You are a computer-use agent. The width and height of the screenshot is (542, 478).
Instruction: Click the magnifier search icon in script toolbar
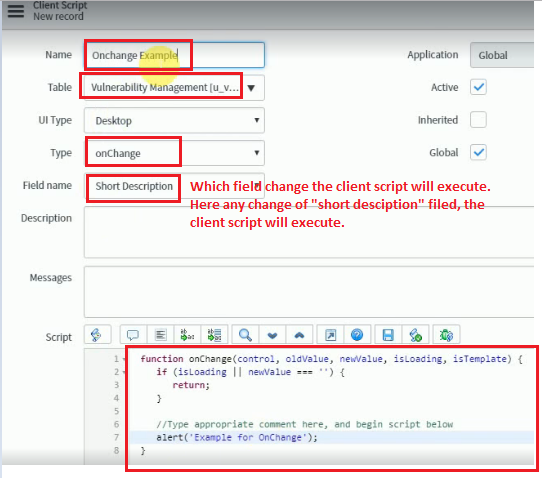(245, 335)
